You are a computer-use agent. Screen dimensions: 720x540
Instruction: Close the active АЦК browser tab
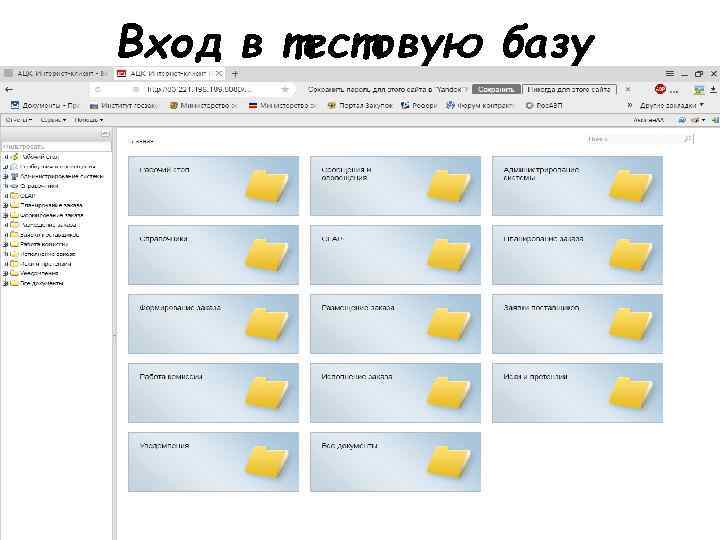219,73
